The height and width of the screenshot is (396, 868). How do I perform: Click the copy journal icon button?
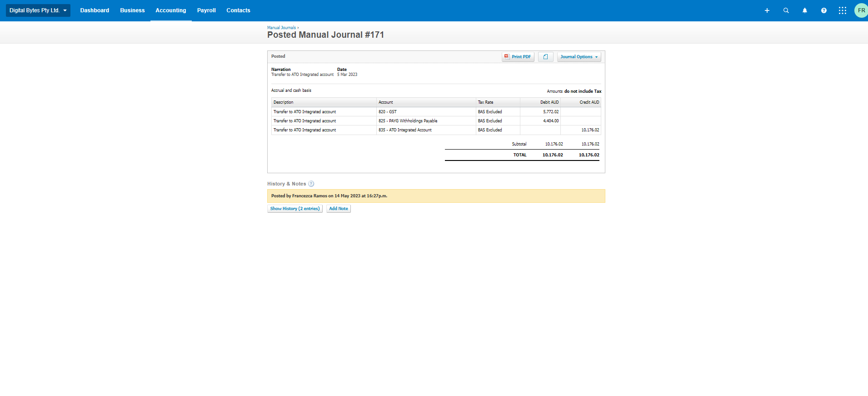point(546,57)
